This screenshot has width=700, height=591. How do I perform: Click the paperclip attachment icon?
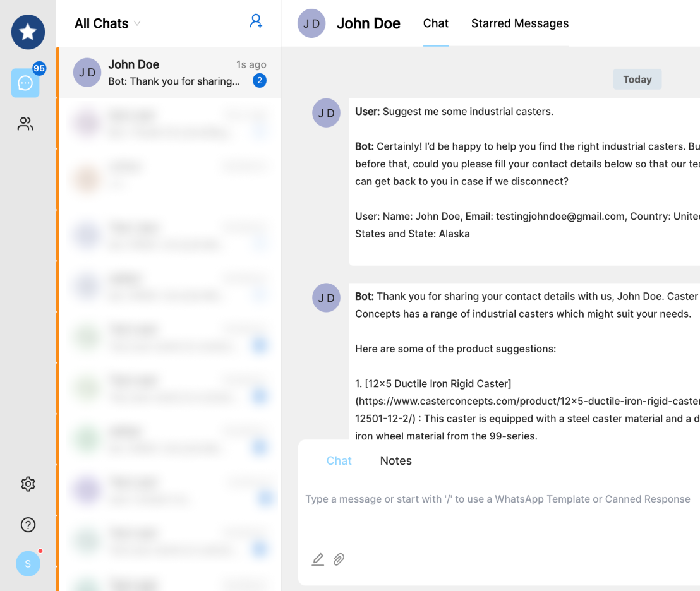coord(339,559)
